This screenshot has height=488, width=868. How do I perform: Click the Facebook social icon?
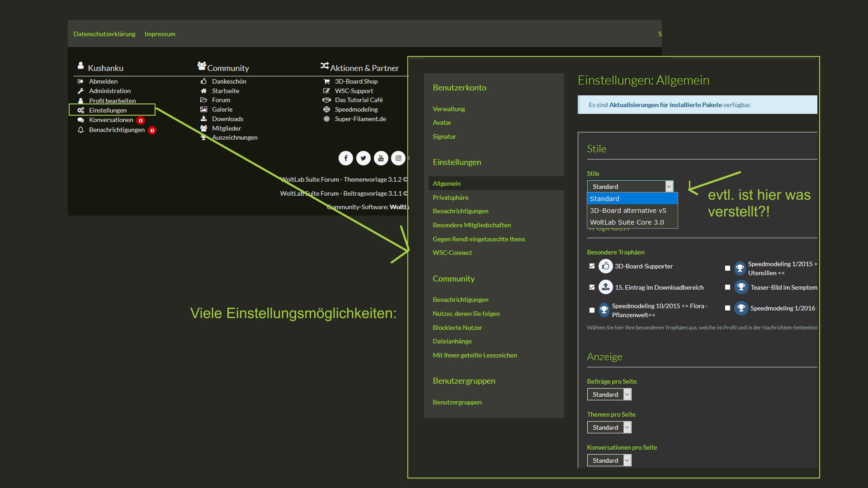346,158
